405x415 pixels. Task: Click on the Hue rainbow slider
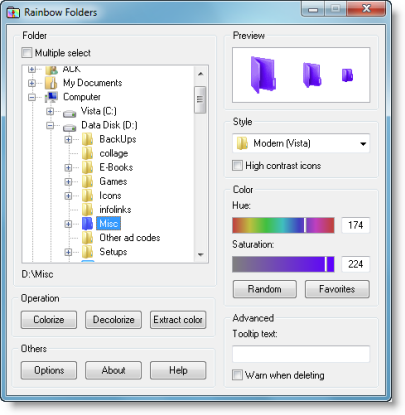[x=283, y=225]
